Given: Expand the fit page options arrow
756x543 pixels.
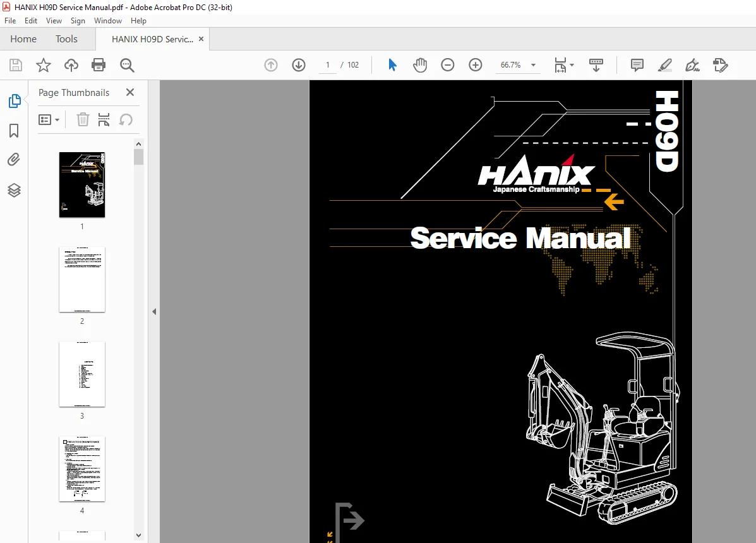Looking at the screenshot, I should pos(572,64).
